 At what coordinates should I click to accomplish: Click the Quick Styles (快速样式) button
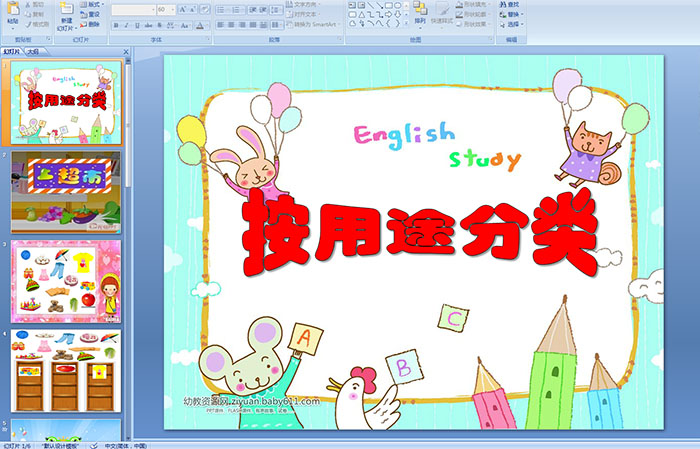point(442,13)
